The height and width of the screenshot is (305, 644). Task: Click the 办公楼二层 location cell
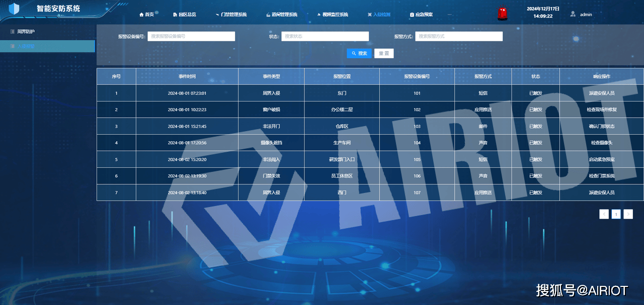[342, 110]
